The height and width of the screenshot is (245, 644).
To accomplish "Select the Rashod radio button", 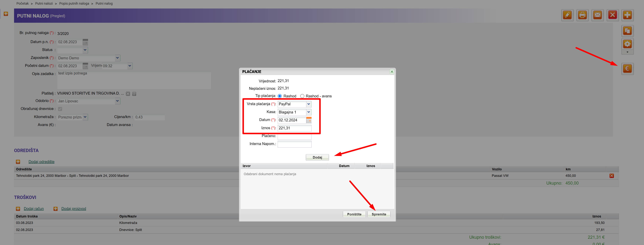I will pos(280,96).
